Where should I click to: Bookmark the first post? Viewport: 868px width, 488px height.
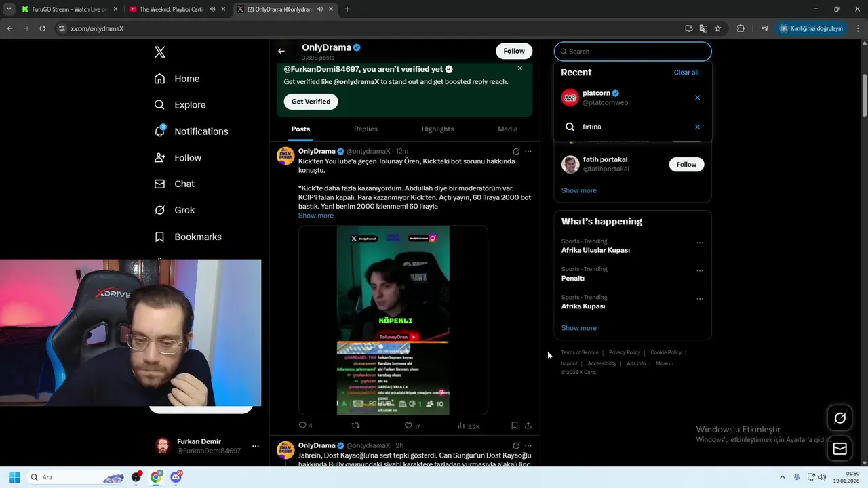click(515, 426)
